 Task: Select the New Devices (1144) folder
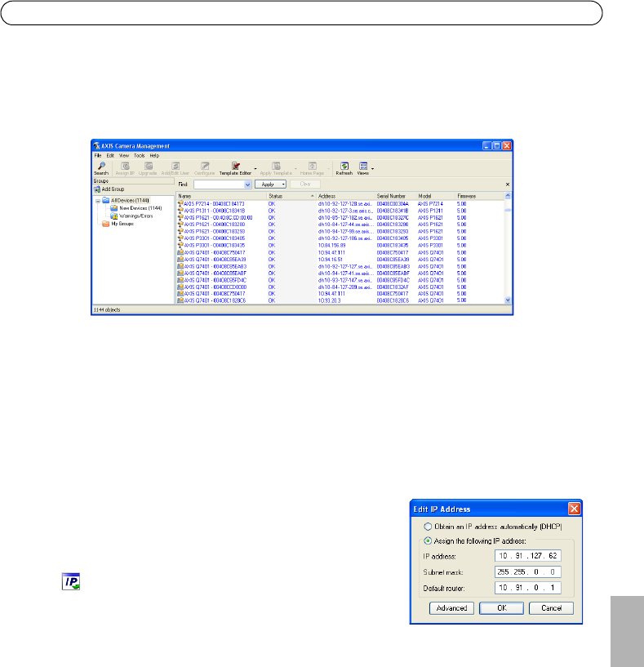tap(136, 208)
